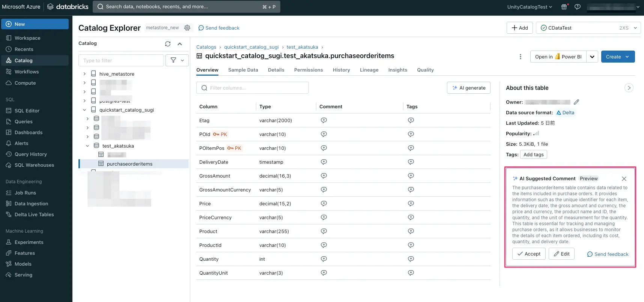Collapse test_akatsuka schema node
Image resolution: width=644 pixels, height=302 pixels.
click(87, 146)
